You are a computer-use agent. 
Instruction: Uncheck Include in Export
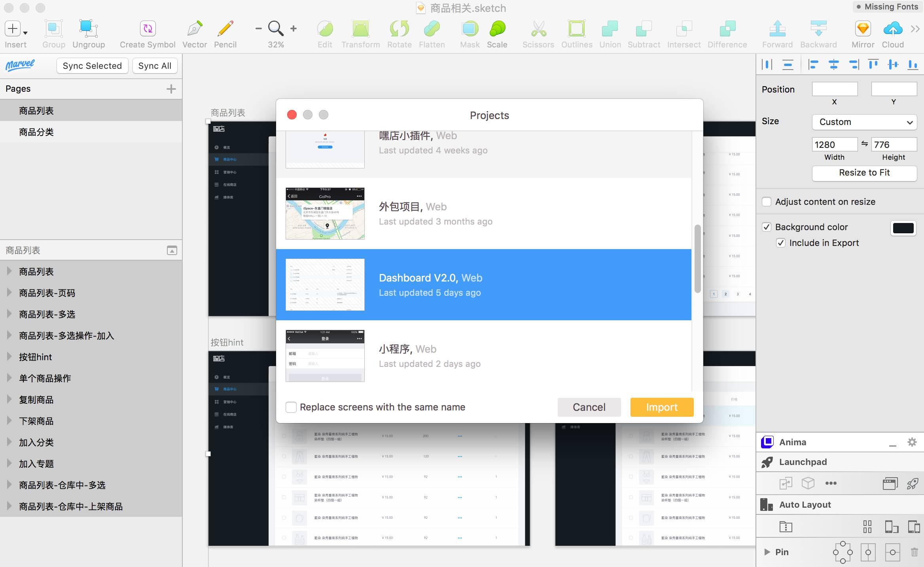780,243
